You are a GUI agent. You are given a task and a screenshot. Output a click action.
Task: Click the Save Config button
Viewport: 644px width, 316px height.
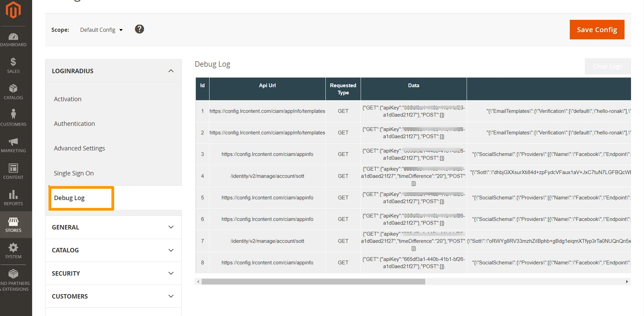tap(596, 30)
